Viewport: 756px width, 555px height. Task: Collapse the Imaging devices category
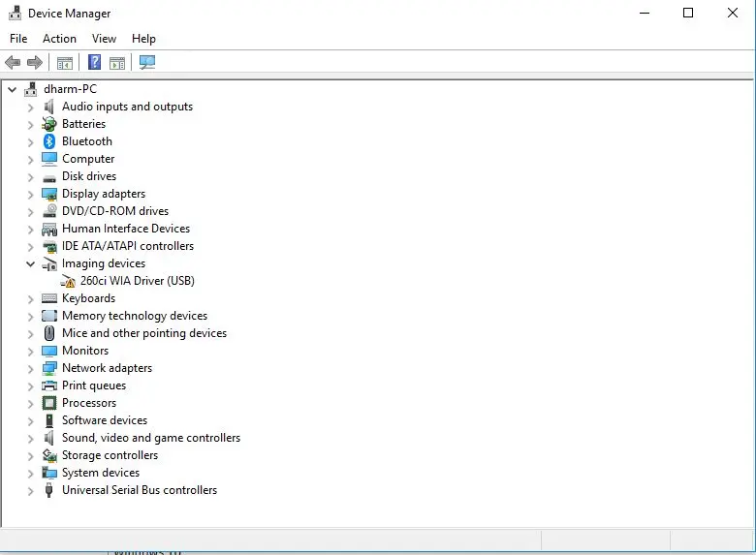(x=30, y=263)
